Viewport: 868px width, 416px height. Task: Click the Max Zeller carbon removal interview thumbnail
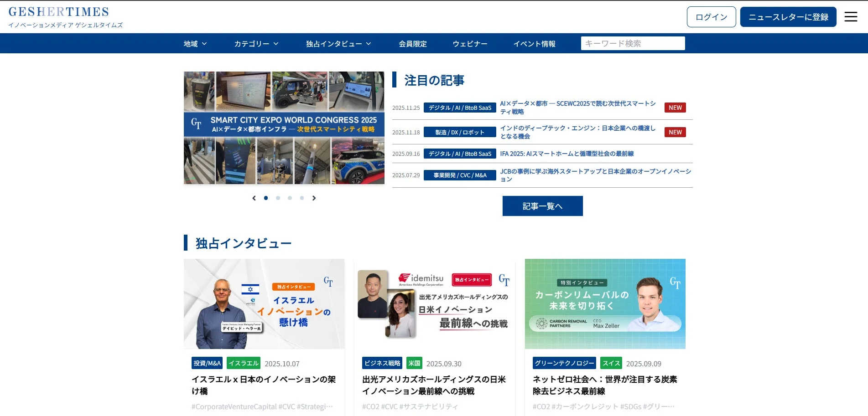[605, 303]
